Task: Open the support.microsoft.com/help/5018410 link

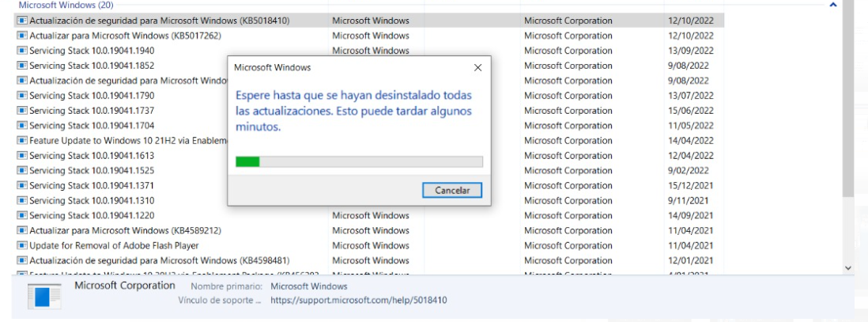Action: (359, 301)
